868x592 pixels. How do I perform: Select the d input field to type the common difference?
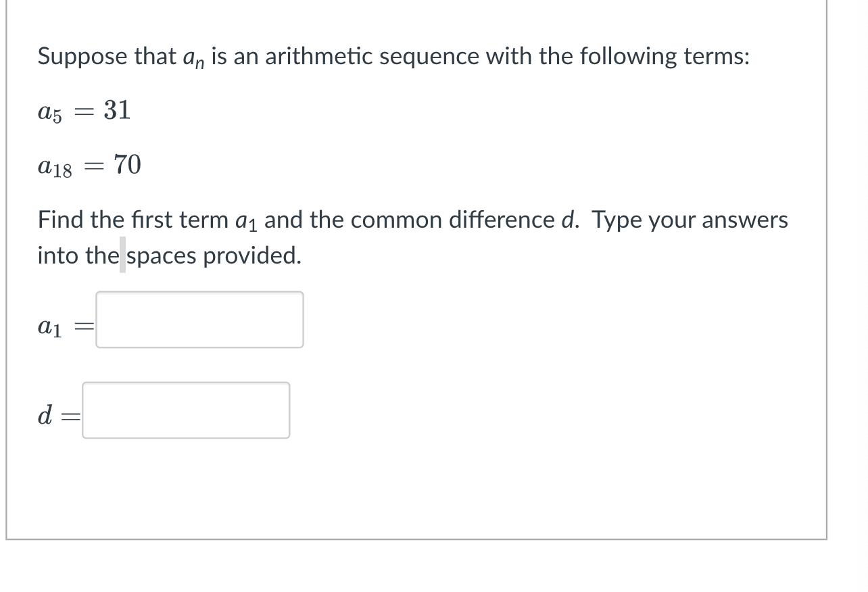click(x=185, y=411)
